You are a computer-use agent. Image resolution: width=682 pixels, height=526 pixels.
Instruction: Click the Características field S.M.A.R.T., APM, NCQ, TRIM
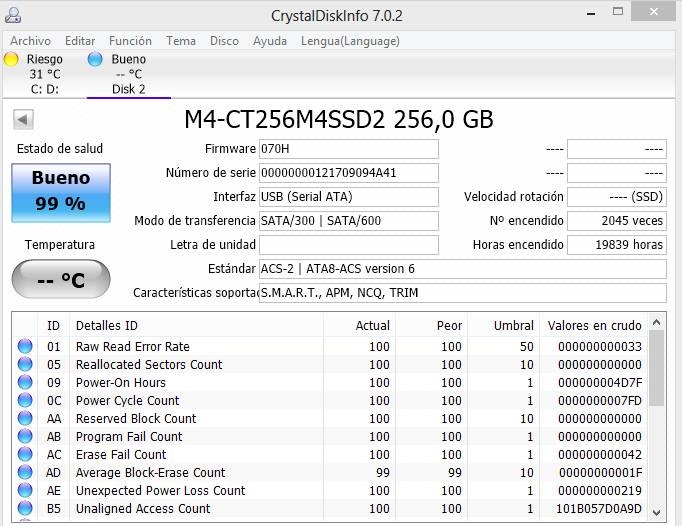coord(463,292)
